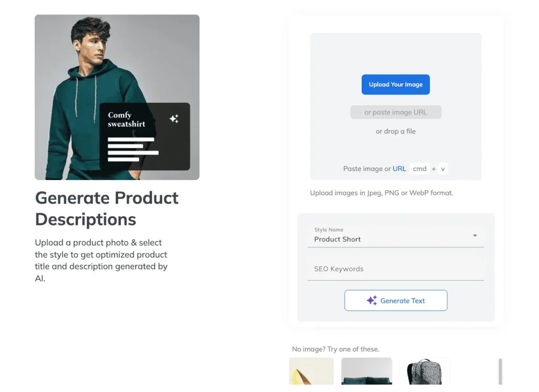Click the Generate Text button label
The height and width of the screenshot is (392, 539).
click(x=403, y=301)
